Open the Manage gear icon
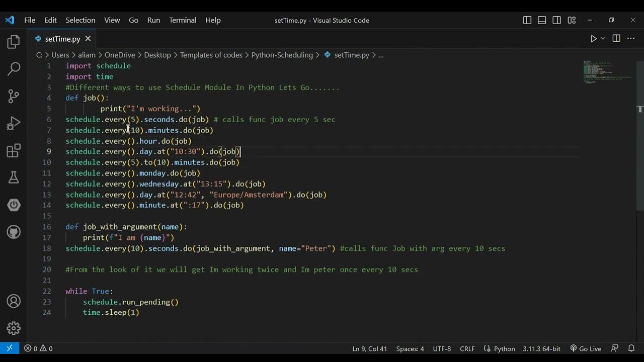 click(x=14, y=328)
